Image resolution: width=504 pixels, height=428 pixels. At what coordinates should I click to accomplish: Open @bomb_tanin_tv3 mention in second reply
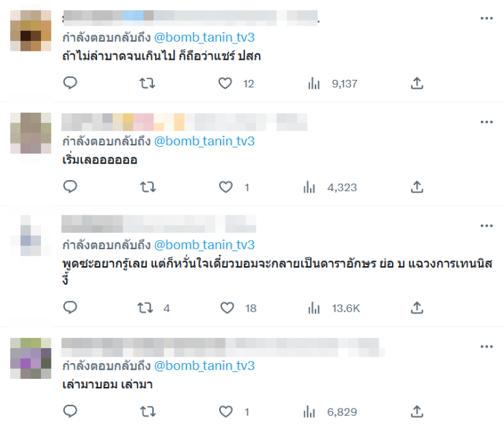[204, 141]
